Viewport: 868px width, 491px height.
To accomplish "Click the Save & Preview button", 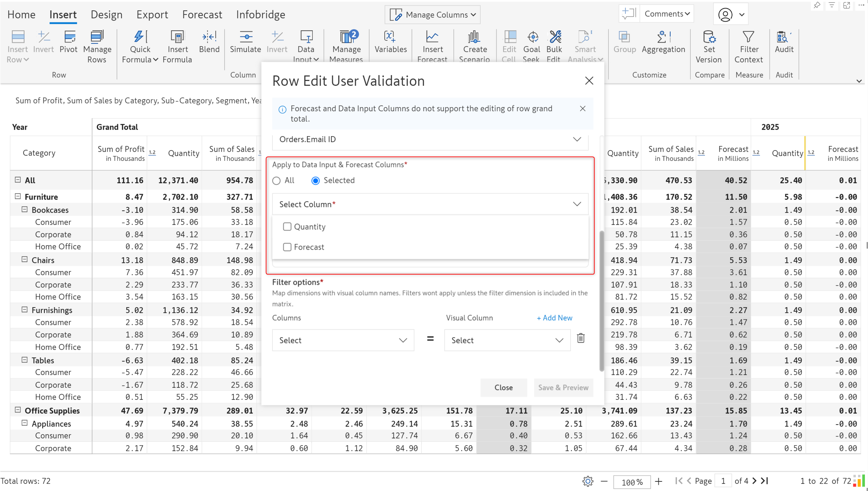I will click(563, 387).
